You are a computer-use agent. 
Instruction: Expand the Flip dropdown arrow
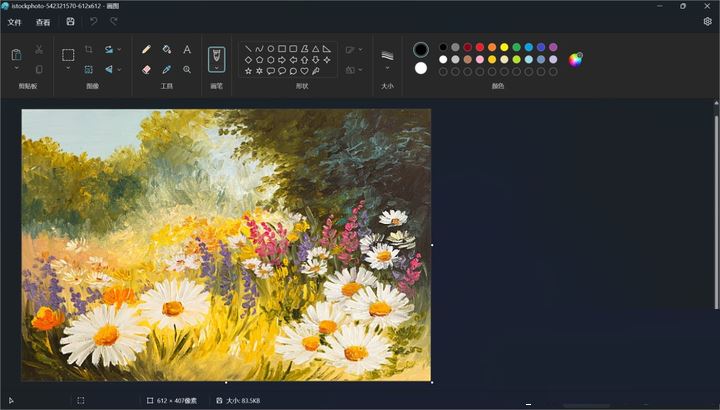point(119,69)
